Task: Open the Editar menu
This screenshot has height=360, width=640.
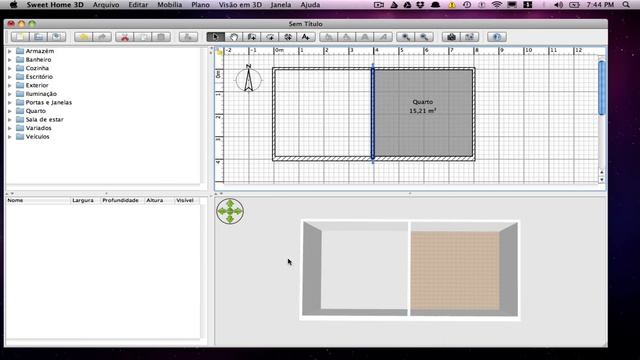Action: pos(138,5)
